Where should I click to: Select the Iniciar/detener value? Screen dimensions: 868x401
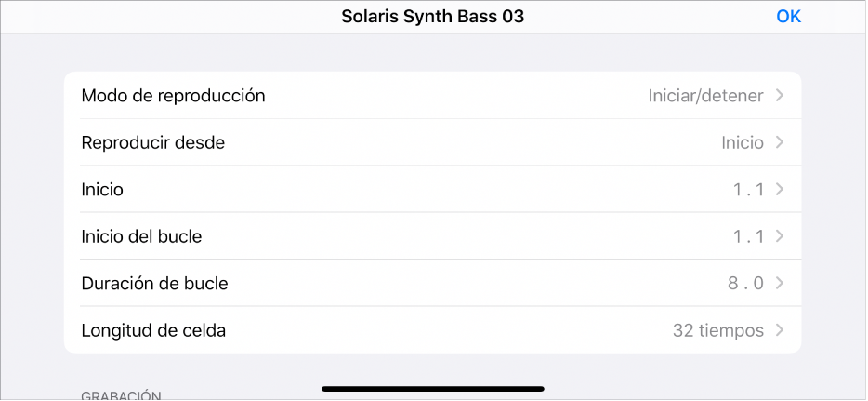[x=705, y=96]
